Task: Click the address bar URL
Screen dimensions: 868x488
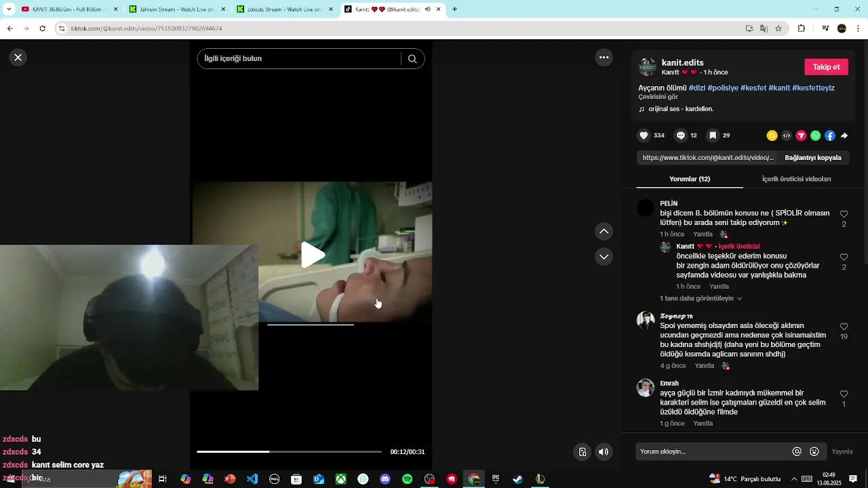Action: tap(146, 28)
